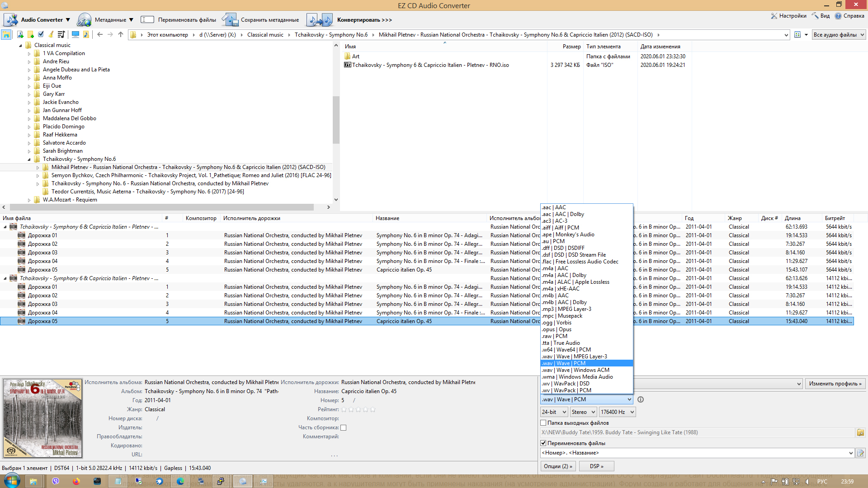Toggle the Часть сборника checkbox
The image size is (868, 488).
coord(343,427)
